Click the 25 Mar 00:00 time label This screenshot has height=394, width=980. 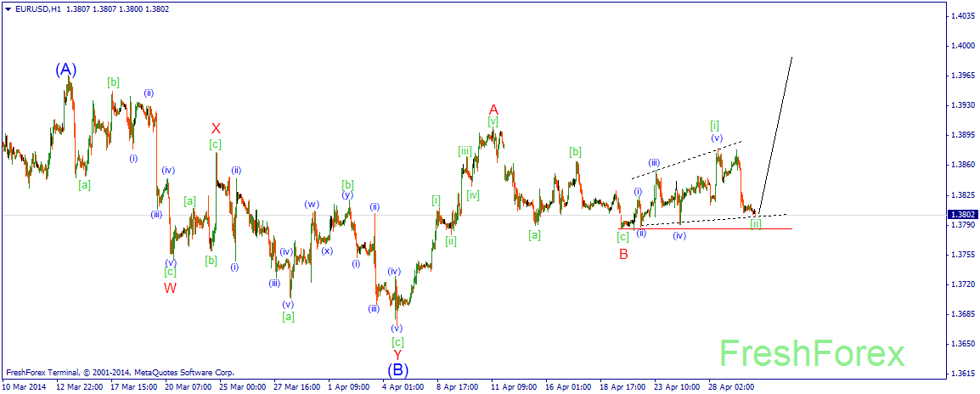[242, 387]
